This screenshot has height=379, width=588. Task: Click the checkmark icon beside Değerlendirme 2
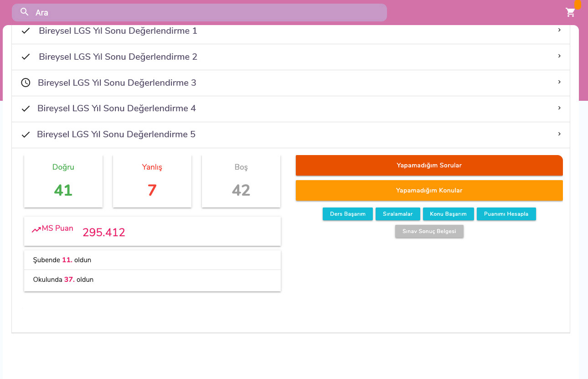coord(26,57)
